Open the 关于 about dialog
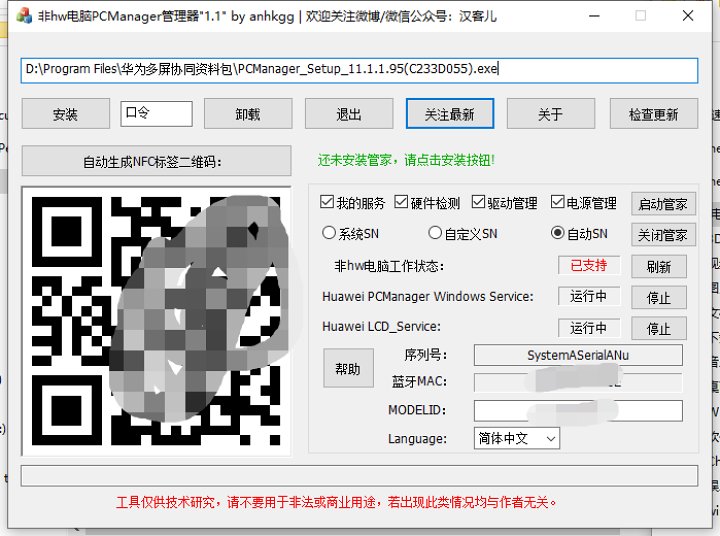This screenshot has width=720, height=536. coord(551,113)
